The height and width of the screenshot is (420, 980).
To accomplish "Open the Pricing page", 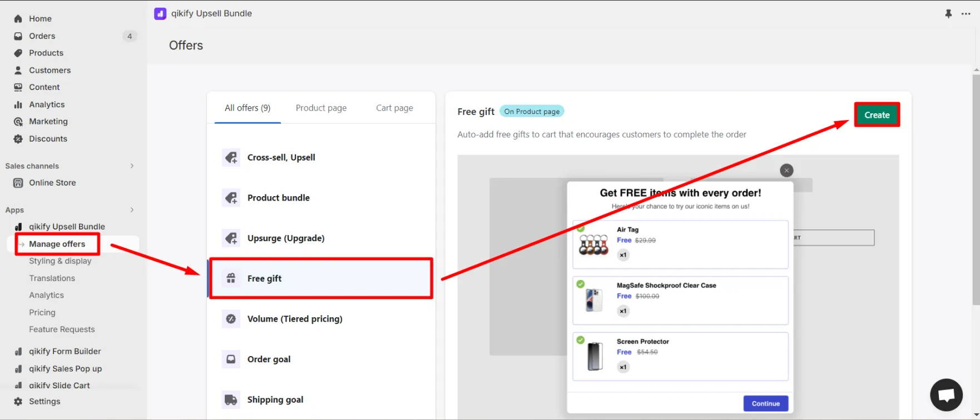I will click(x=42, y=313).
